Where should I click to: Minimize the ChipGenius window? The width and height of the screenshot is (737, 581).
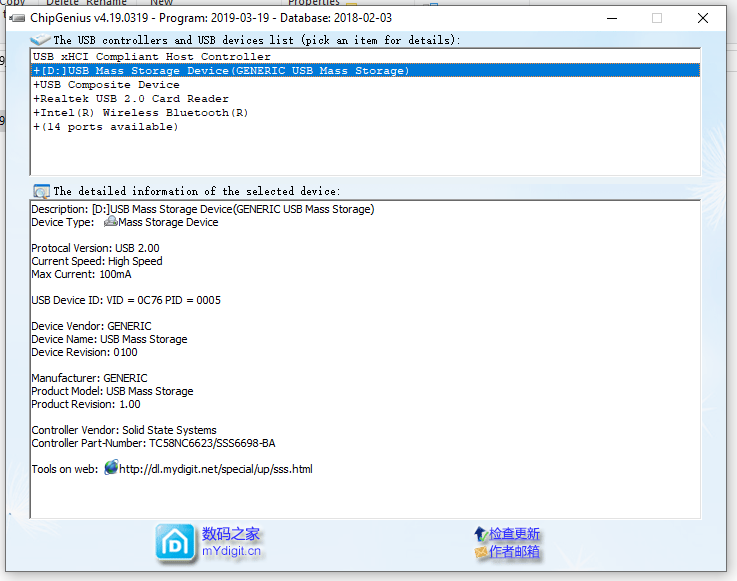(x=612, y=18)
